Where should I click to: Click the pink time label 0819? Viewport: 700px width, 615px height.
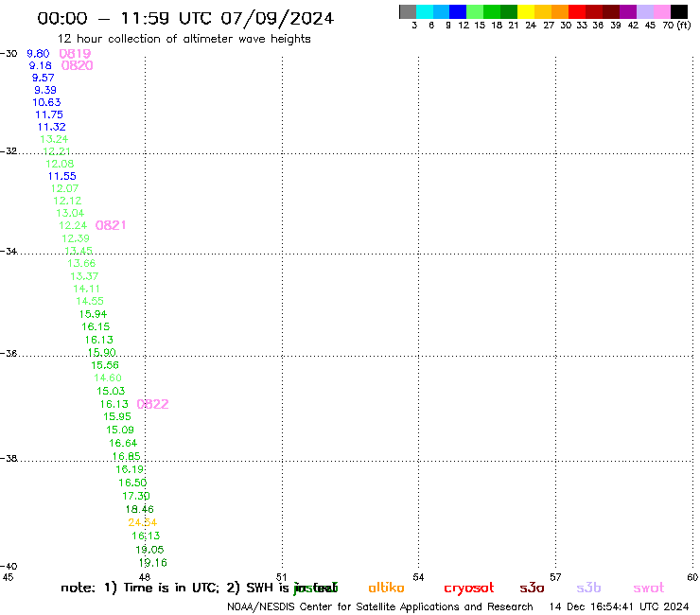tap(75, 54)
